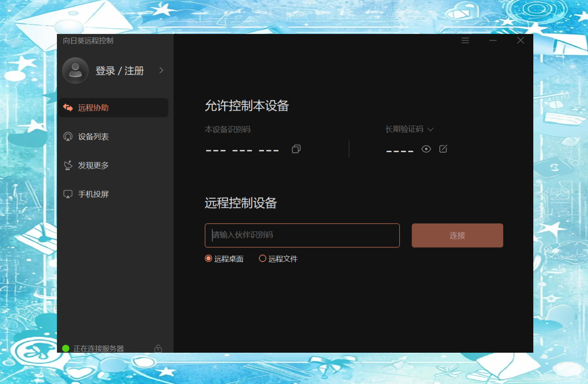Image resolution: width=588 pixels, height=384 pixels.
Task: Focus the partner ID input field
Action: [x=302, y=235]
